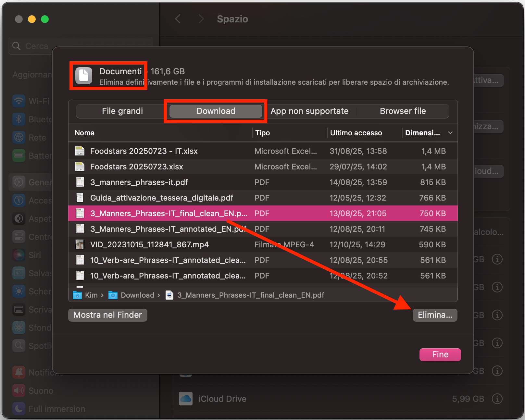The height and width of the screenshot is (420, 525).
Task: Click the info icon beside iCloud Drive
Action: pos(497,399)
